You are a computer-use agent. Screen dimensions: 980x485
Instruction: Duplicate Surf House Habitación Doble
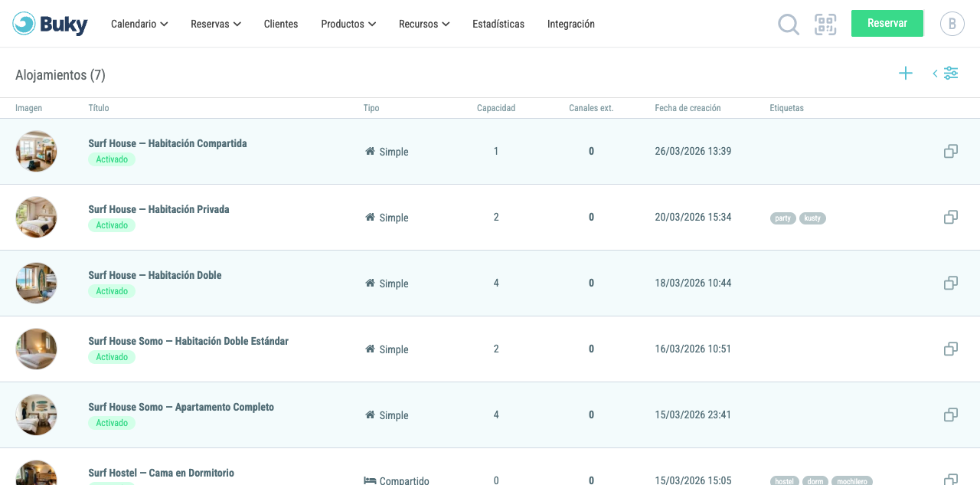(x=951, y=283)
